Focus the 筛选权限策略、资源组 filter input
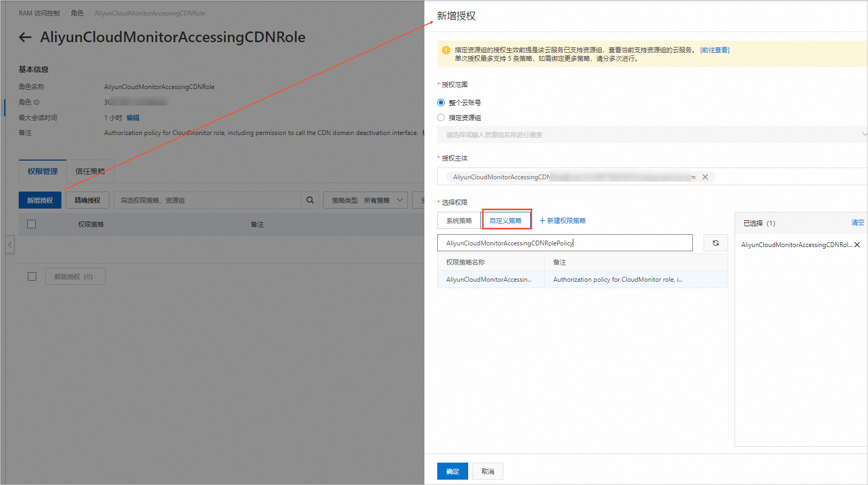 click(x=208, y=200)
